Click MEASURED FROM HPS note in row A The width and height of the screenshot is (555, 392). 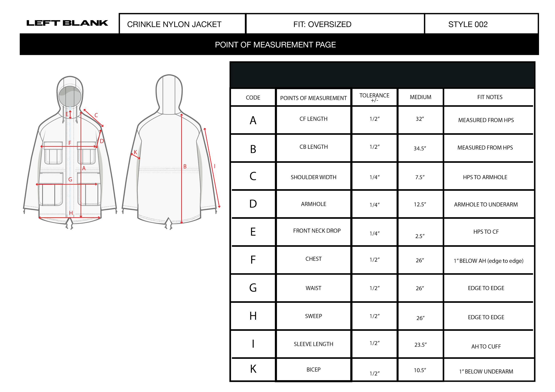tap(486, 120)
